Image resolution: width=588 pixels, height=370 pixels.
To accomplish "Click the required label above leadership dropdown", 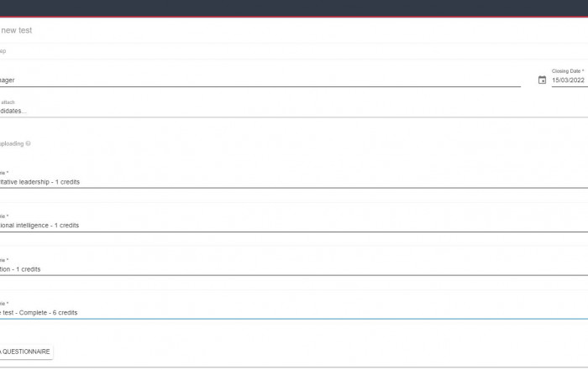I will click(x=4, y=173).
